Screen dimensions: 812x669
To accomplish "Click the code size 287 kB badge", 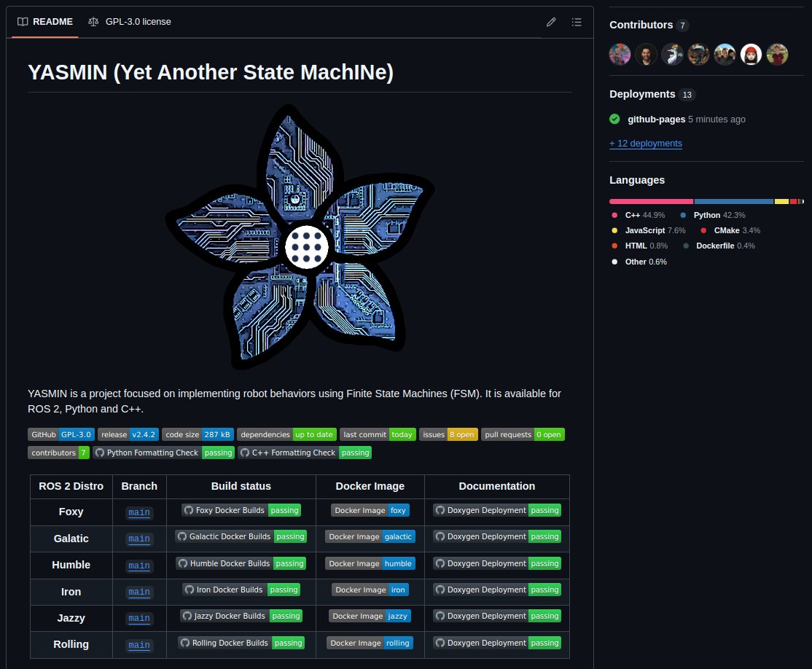I will 198,434.
